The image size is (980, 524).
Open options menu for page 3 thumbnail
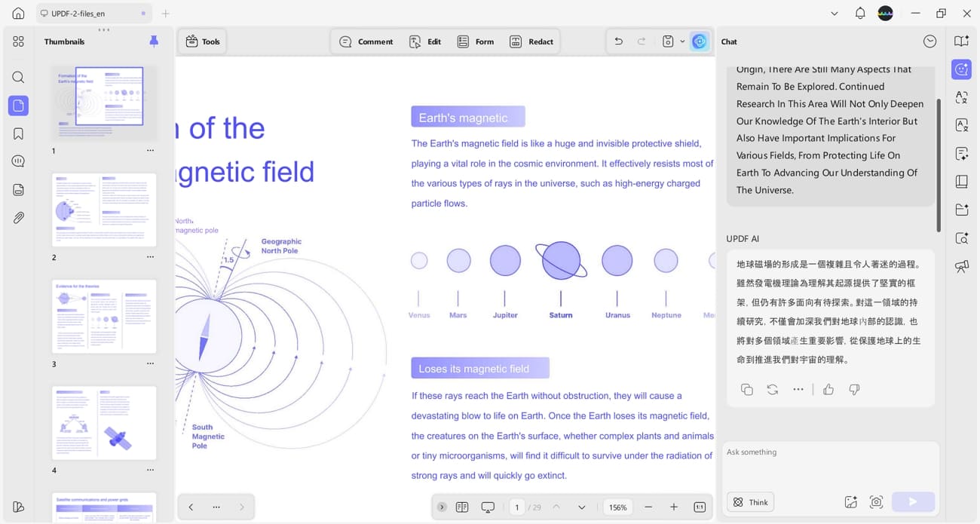(150, 363)
